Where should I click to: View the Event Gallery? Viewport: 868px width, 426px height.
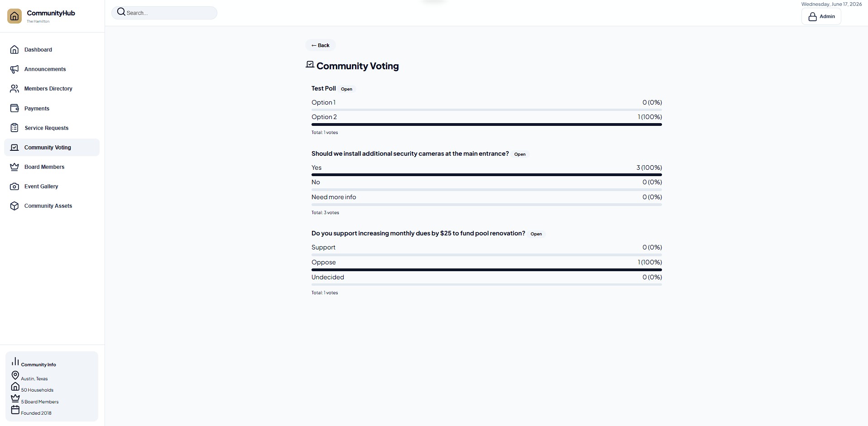tap(52, 187)
